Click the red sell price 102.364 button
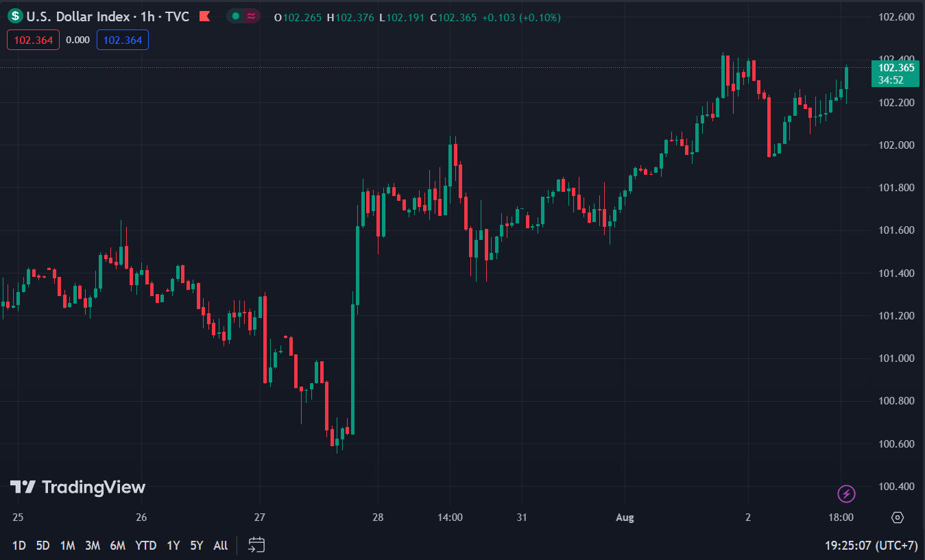Viewport: 925px width, 560px height. tap(33, 40)
